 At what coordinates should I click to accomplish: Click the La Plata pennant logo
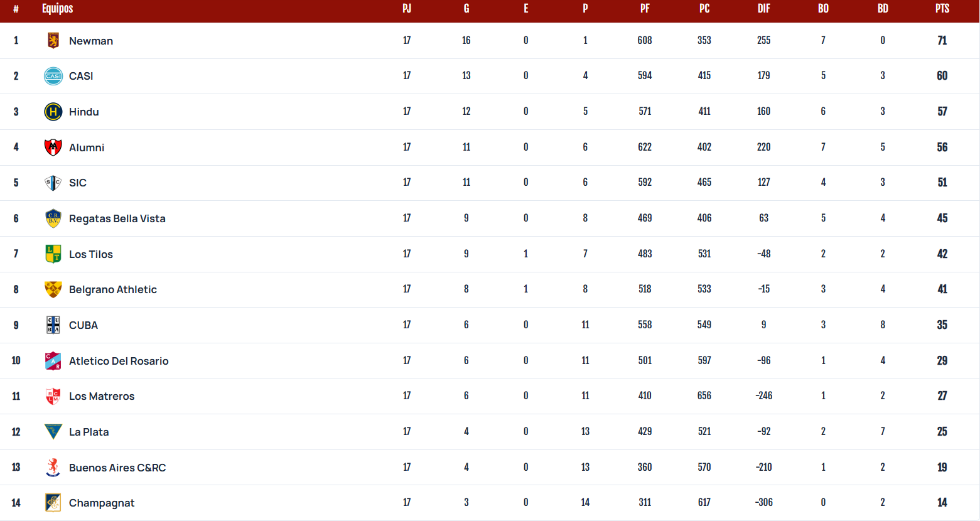[x=53, y=432]
